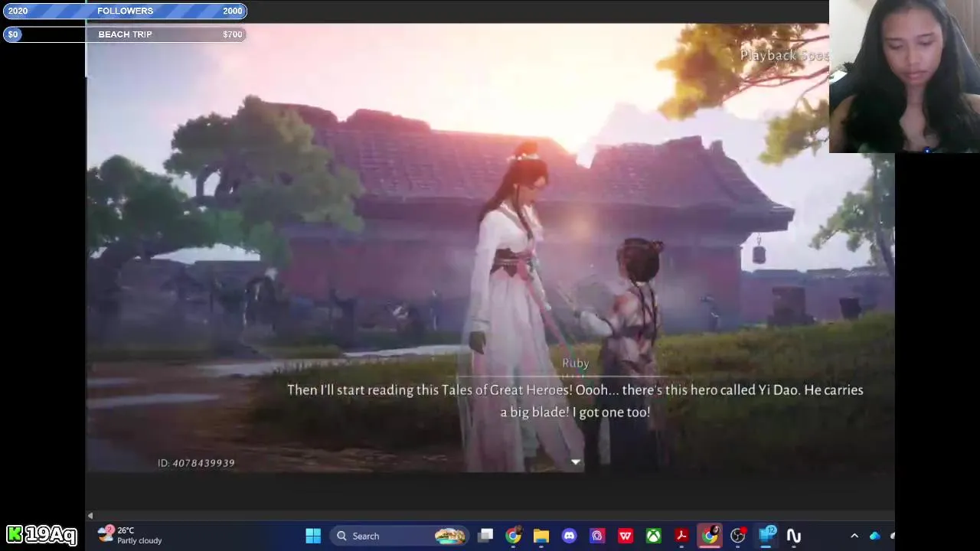Open the taskbar app with badge 12
The height and width of the screenshot is (551, 980).
[766, 536]
